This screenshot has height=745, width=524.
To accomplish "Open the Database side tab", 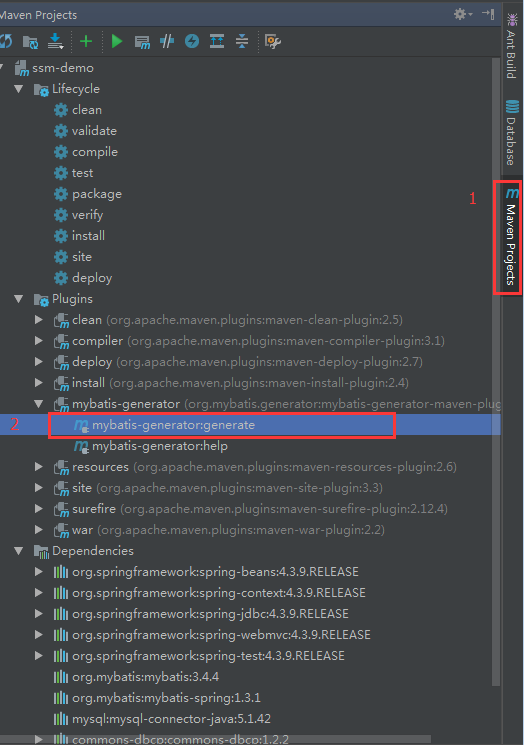I will [x=512, y=132].
